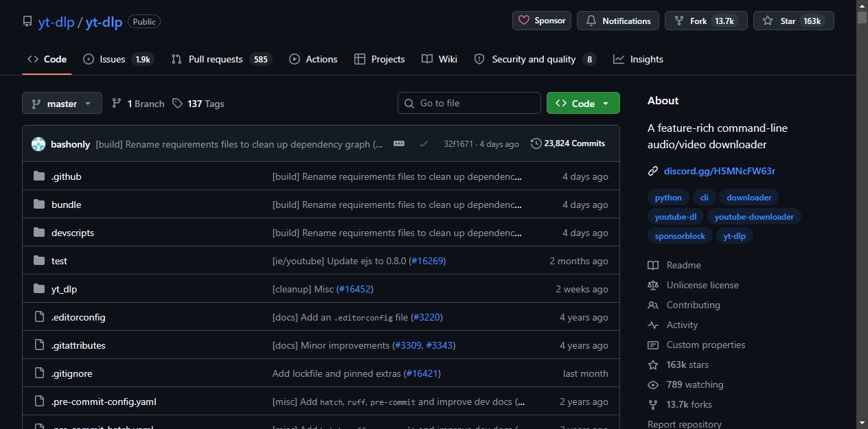This screenshot has height=429, width=868.
Task: Open issue link #16269
Action: [x=427, y=261]
